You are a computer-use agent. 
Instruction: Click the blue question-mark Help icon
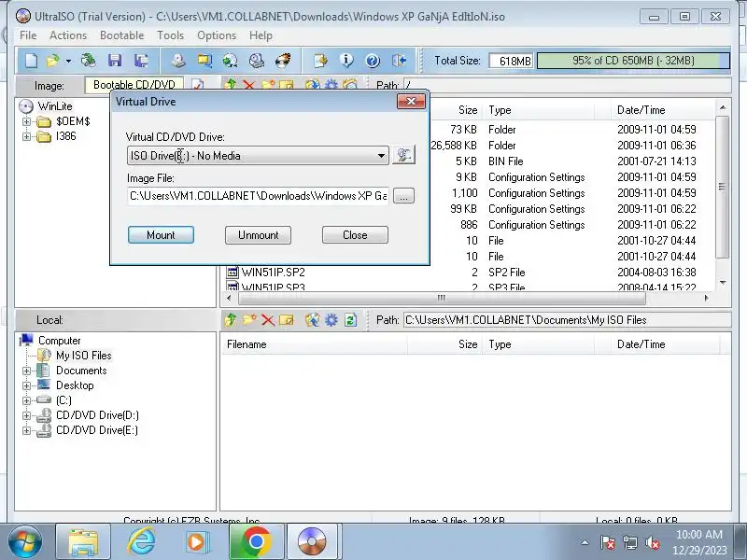(x=373, y=61)
